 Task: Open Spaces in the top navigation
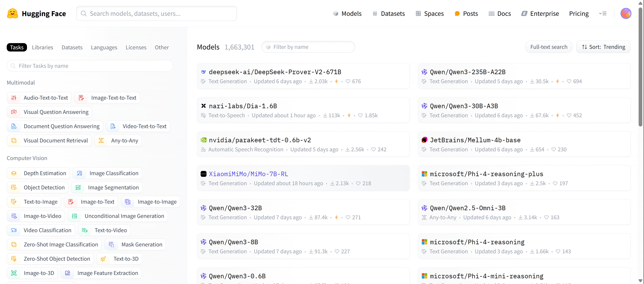(x=430, y=14)
